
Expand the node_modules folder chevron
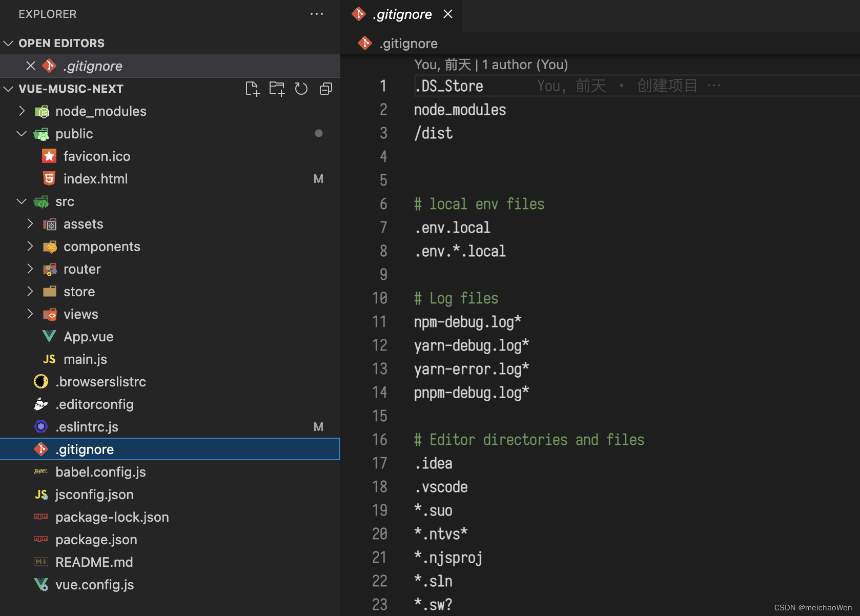(x=22, y=111)
